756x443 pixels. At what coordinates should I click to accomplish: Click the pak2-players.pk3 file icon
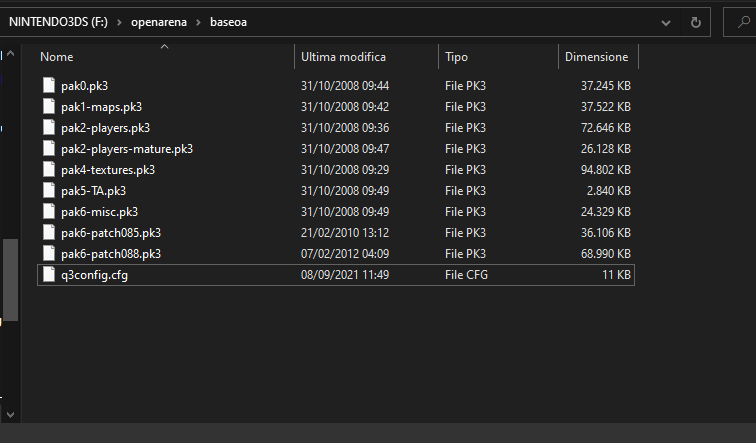click(x=49, y=128)
